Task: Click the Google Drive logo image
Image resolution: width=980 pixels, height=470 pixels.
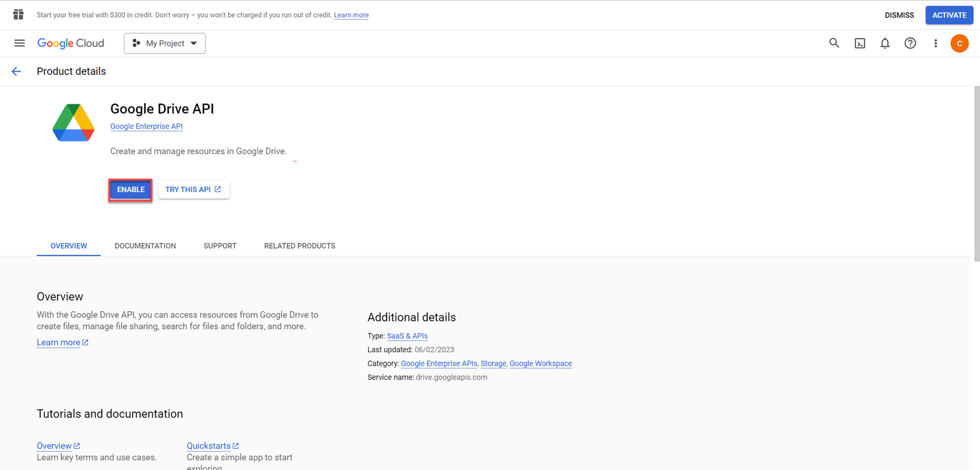Action: tap(73, 123)
